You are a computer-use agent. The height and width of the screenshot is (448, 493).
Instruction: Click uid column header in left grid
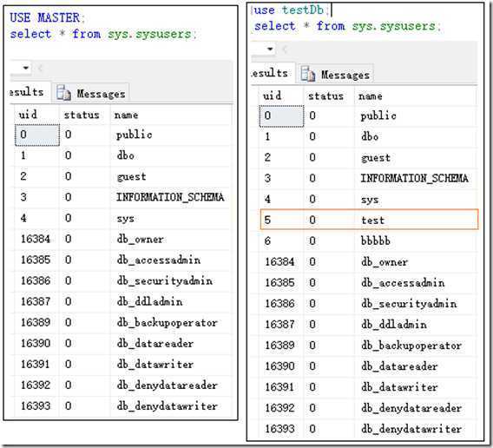click(x=36, y=115)
